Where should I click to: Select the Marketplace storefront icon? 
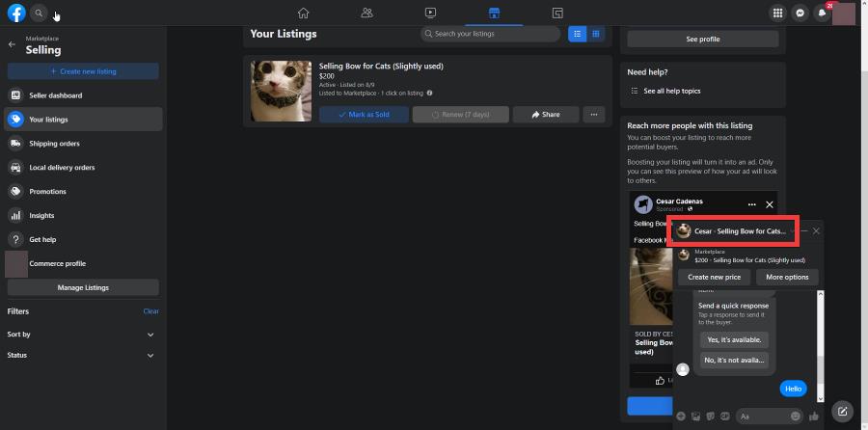point(494,13)
